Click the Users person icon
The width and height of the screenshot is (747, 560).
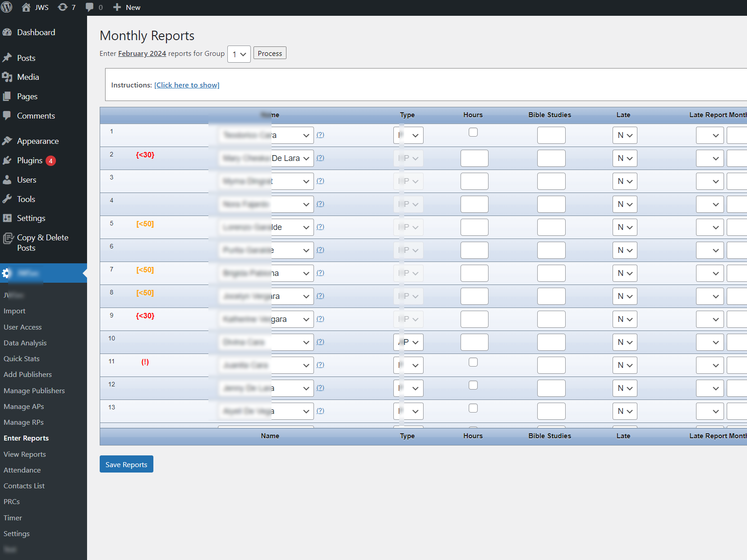tap(7, 180)
